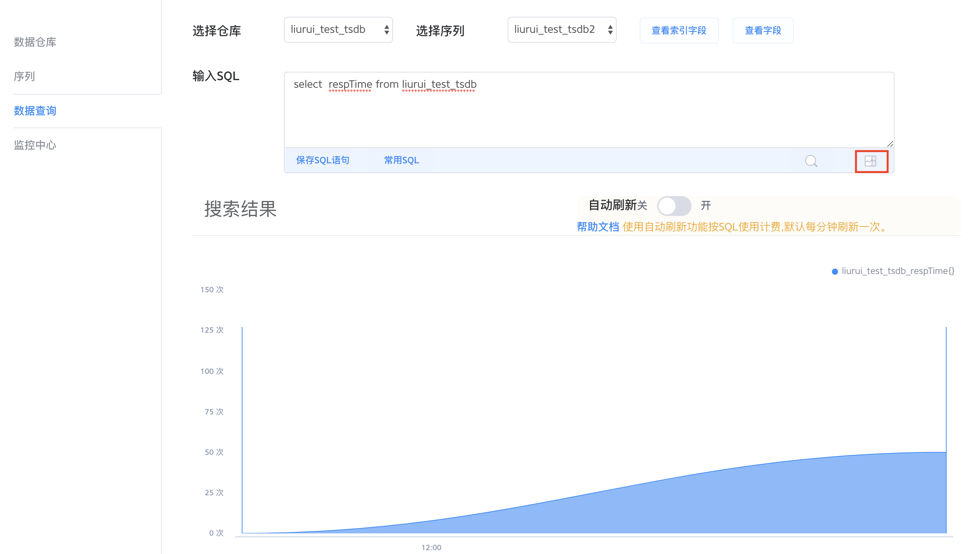Toggle the auto refresh switch

point(674,206)
